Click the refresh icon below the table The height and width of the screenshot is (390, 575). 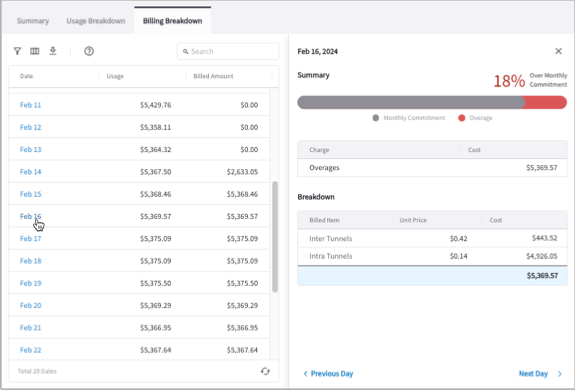point(265,371)
